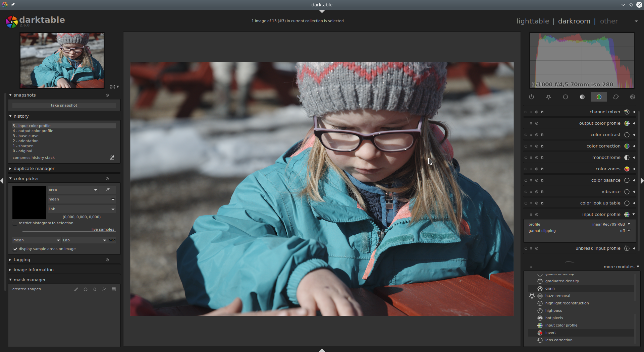Show favourite modules group (star icon)
Screen dimensions: 644x352
(x=548, y=97)
